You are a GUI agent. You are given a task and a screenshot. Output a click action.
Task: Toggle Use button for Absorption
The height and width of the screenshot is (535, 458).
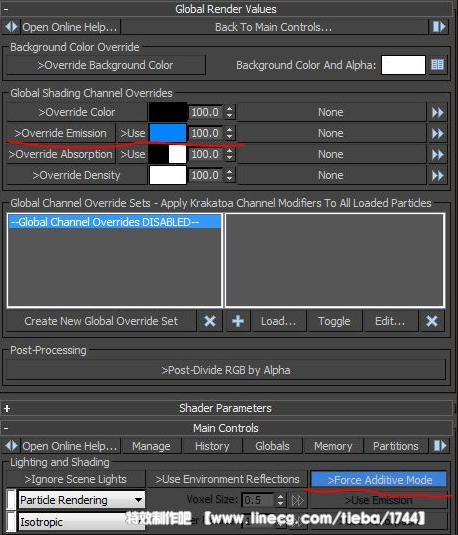pyautogui.click(x=132, y=154)
